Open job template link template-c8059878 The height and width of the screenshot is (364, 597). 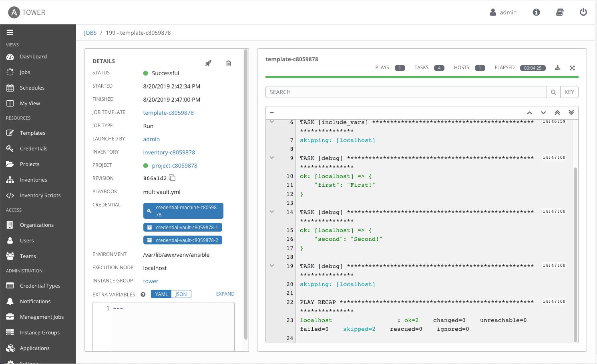pos(168,113)
